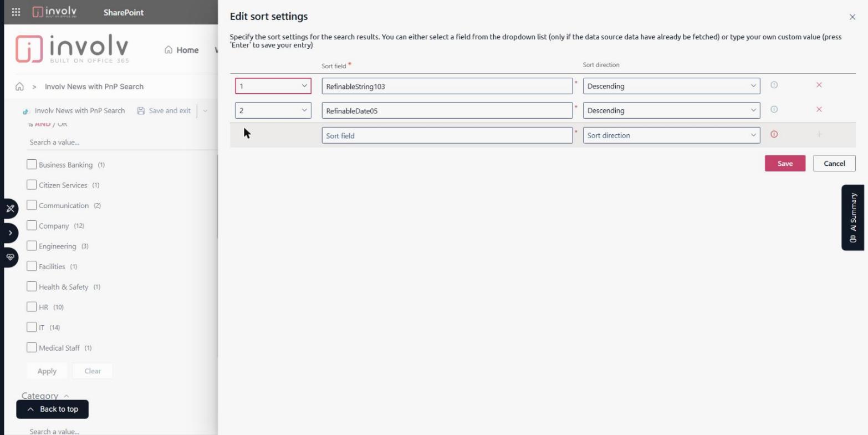
Task: Open the sort order dropdown showing 2
Action: (x=273, y=110)
